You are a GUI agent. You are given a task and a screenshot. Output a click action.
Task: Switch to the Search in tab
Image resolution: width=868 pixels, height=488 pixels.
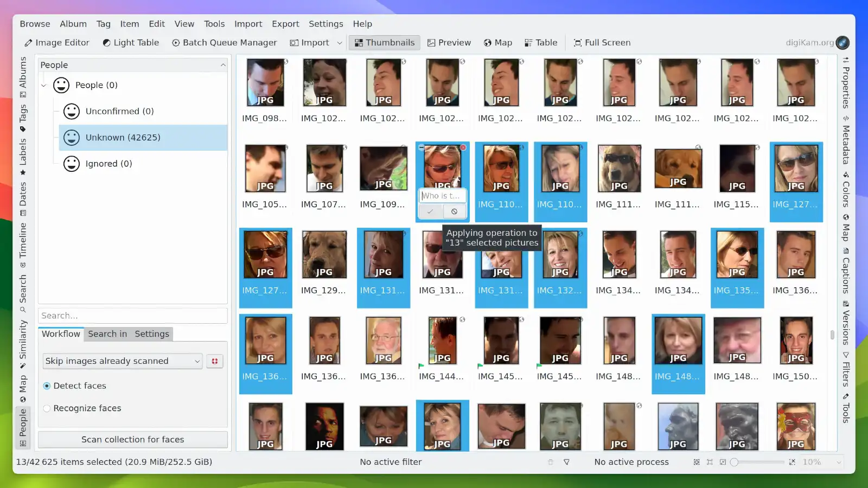pos(107,333)
